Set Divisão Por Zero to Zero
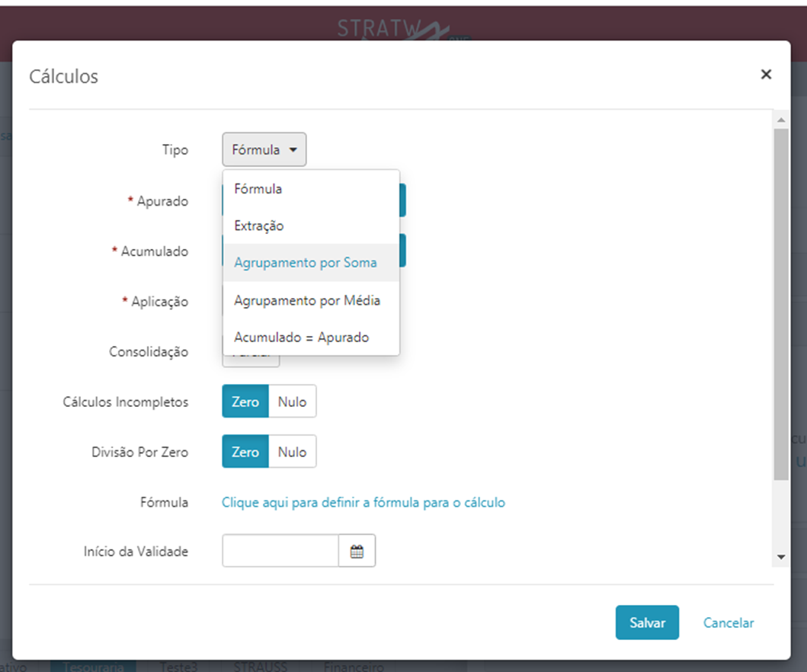The width and height of the screenshot is (807, 672). point(245,452)
